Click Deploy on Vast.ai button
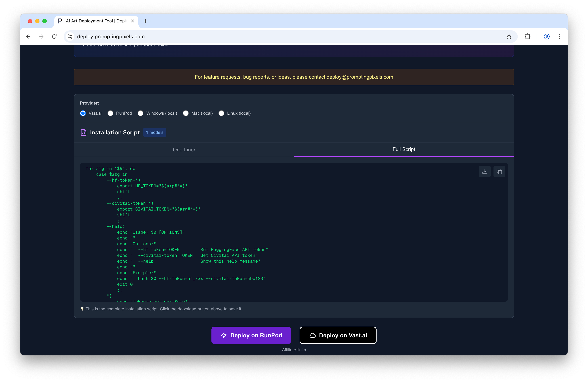 point(338,335)
